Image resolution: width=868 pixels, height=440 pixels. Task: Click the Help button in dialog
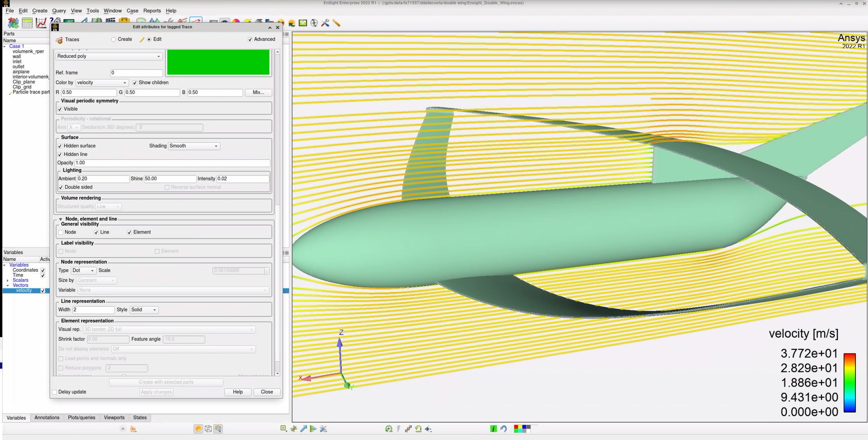(238, 392)
